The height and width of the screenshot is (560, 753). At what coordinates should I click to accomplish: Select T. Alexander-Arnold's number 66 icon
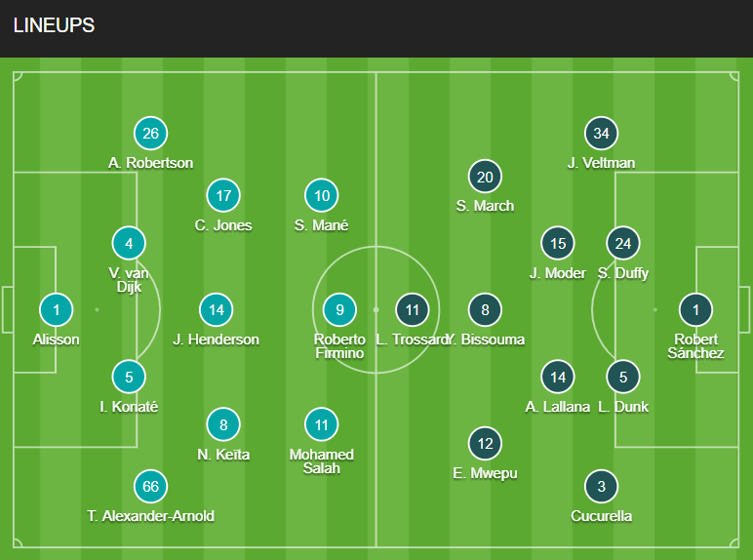click(x=151, y=487)
